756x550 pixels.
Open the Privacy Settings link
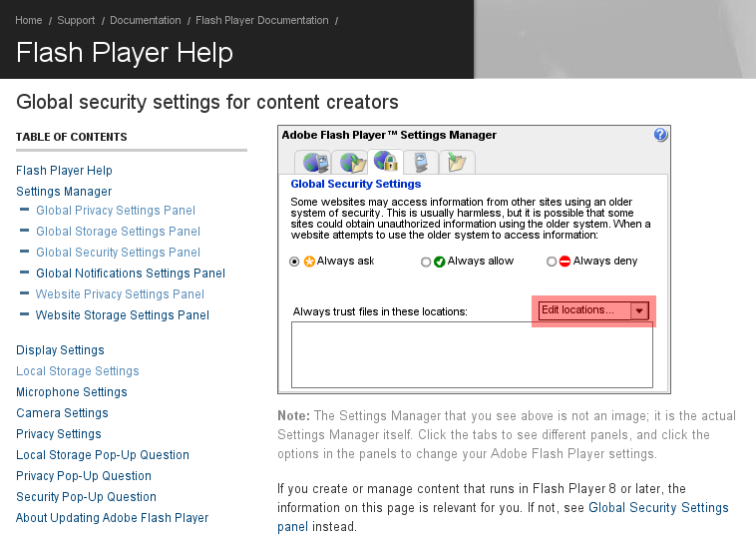[59, 434]
